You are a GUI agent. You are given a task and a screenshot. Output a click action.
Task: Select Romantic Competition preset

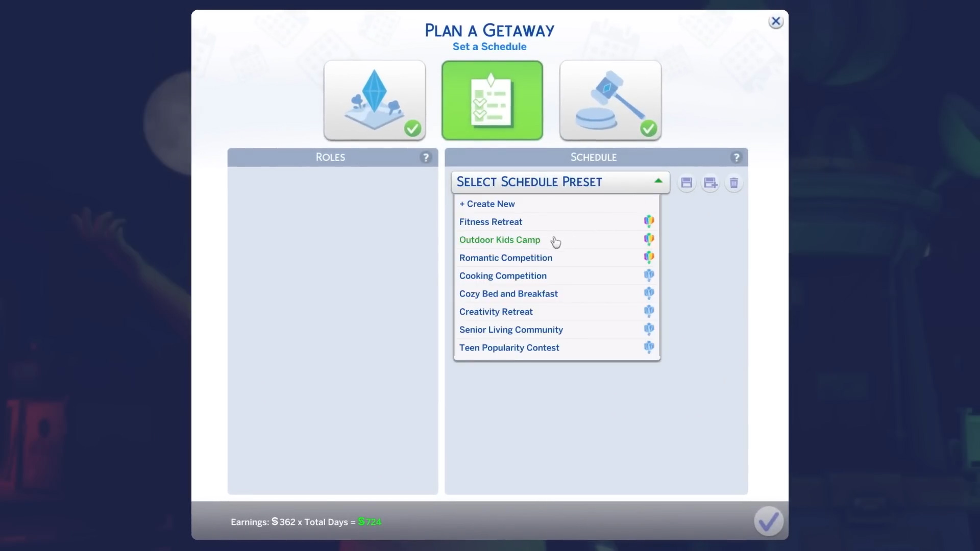(505, 258)
